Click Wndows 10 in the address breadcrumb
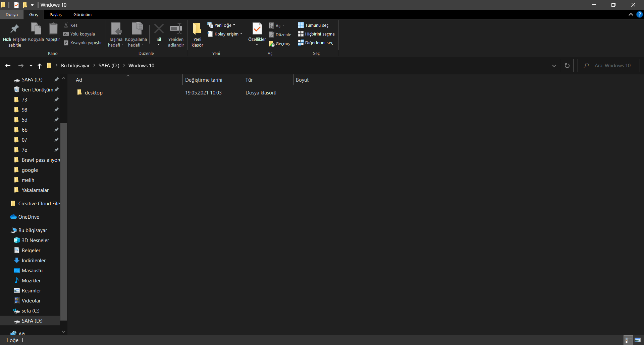 click(x=141, y=66)
